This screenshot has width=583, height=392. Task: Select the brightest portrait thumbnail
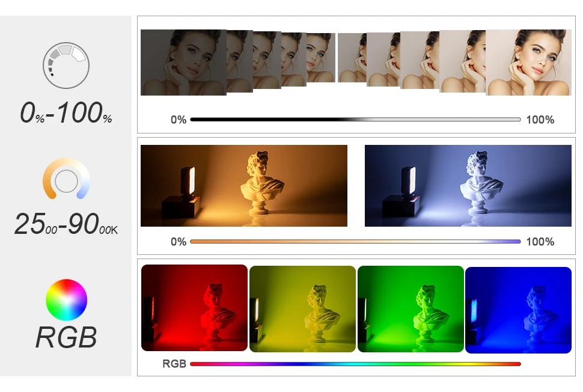pos(528,63)
